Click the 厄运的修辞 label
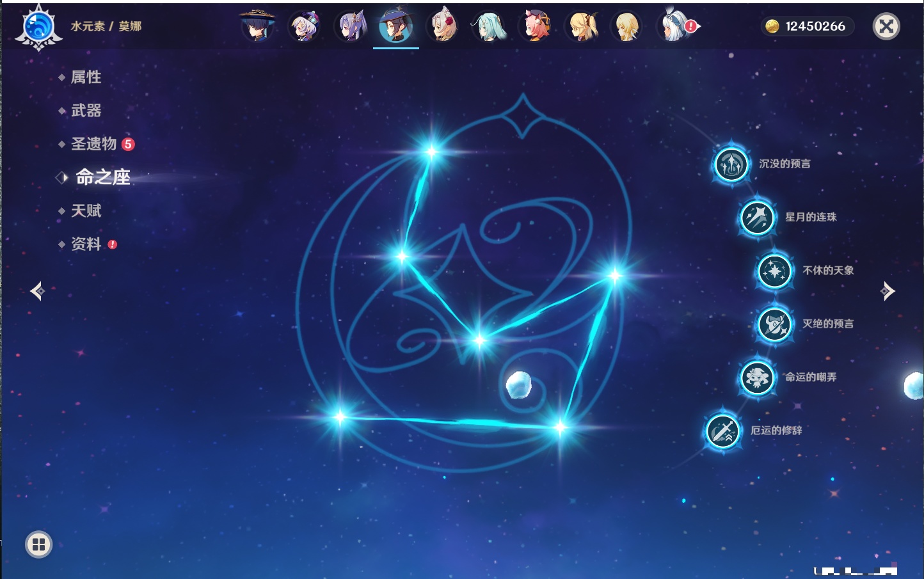This screenshot has height=579, width=924. point(776,431)
